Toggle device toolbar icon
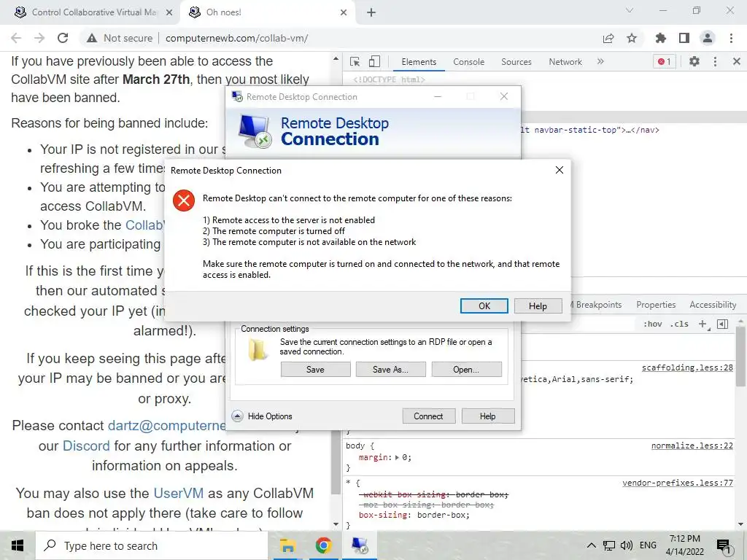747x560 pixels. coord(374,61)
